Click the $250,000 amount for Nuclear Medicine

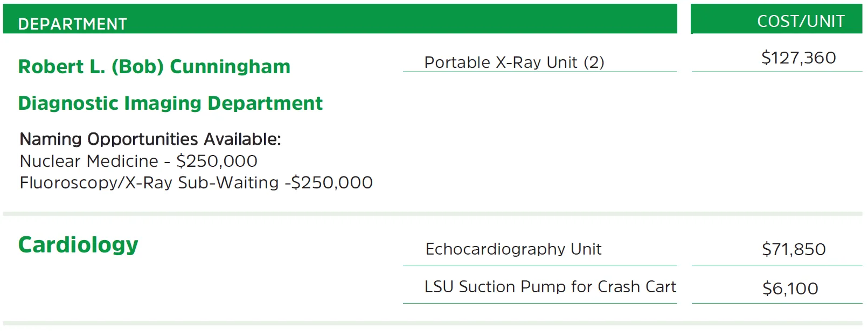(x=217, y=161)
